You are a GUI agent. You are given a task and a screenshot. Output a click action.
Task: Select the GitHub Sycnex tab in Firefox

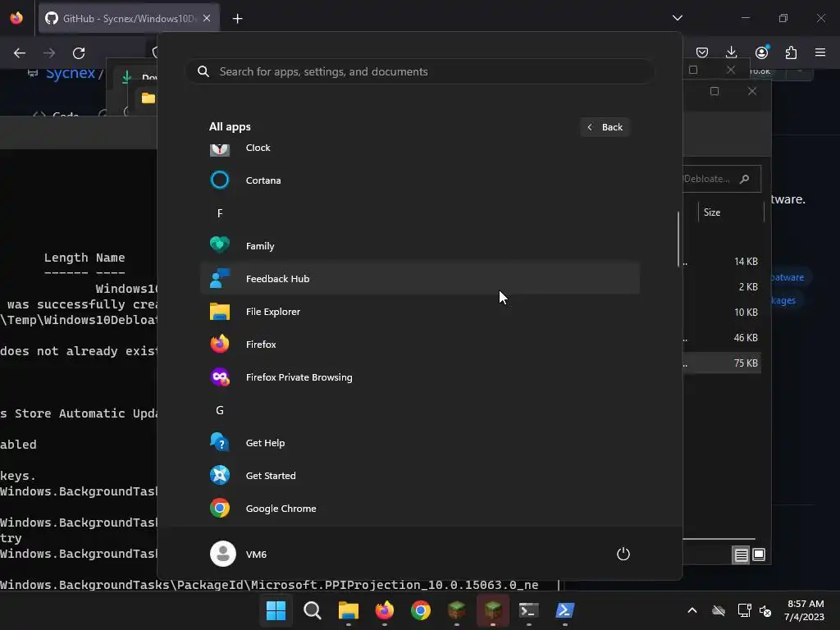[x=129, y=19]
